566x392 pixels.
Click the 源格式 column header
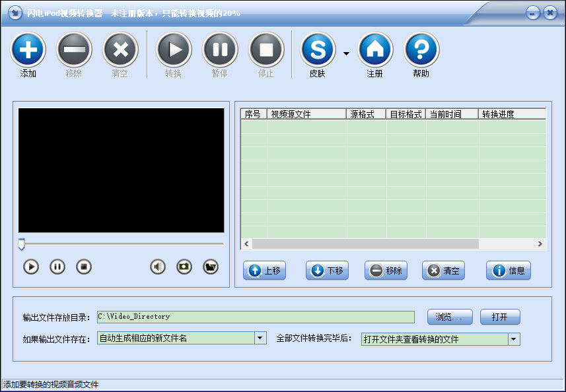tap(366, 114)
